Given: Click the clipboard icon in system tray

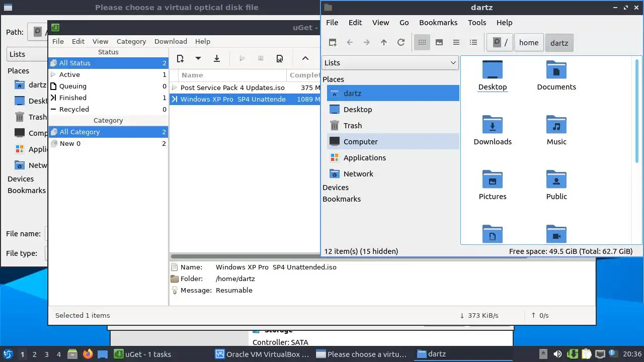Looking at the screenshot, I should point(586,354).
